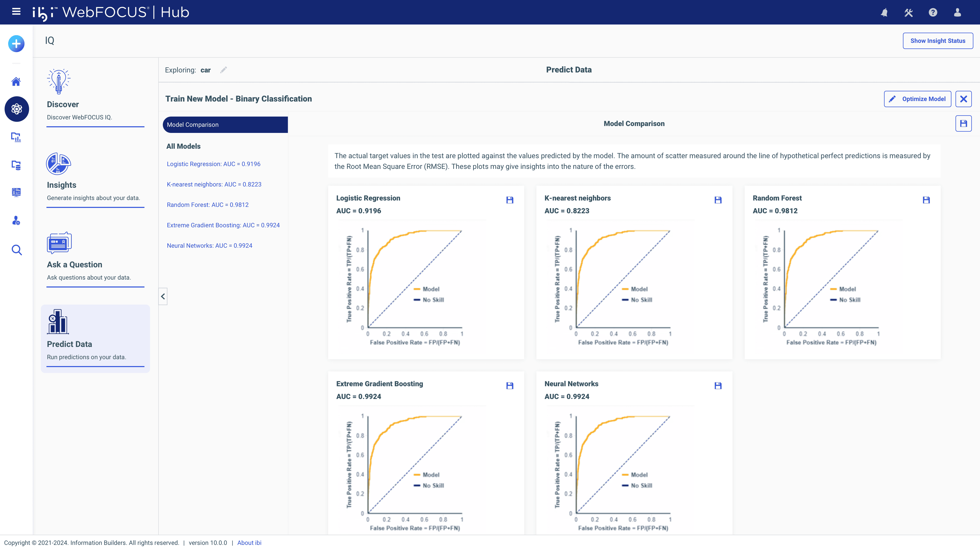Save the Logistic Regression chart
The image size is (980, 551).
510,200
